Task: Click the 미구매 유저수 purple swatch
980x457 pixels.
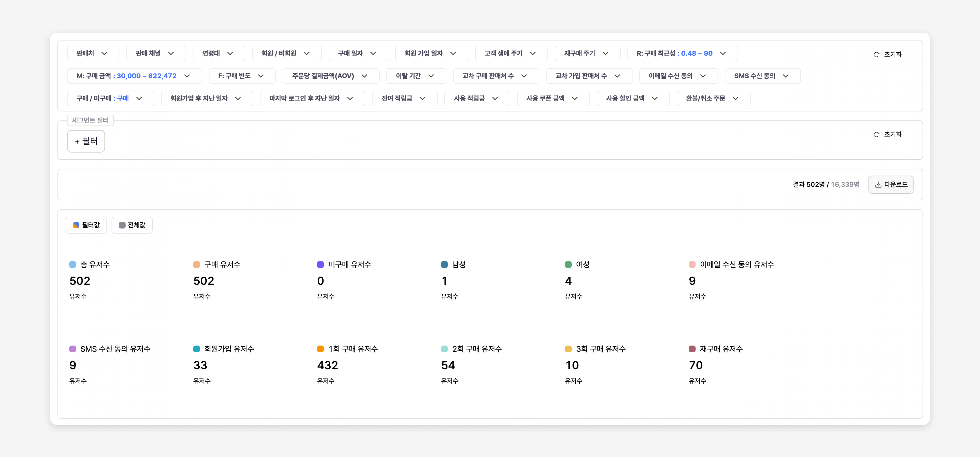Action: pyautogui.click(x=320, y=264)
